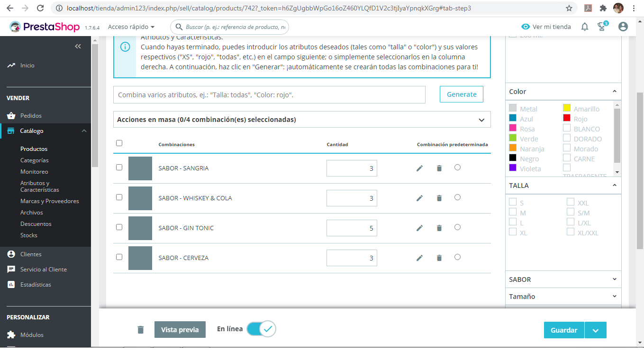Open the browser extensions puzzle icon

(x=603, y=8)
